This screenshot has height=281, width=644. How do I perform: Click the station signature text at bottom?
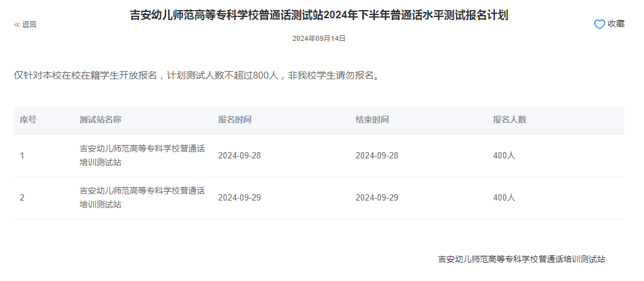click(x=521, y=259)
